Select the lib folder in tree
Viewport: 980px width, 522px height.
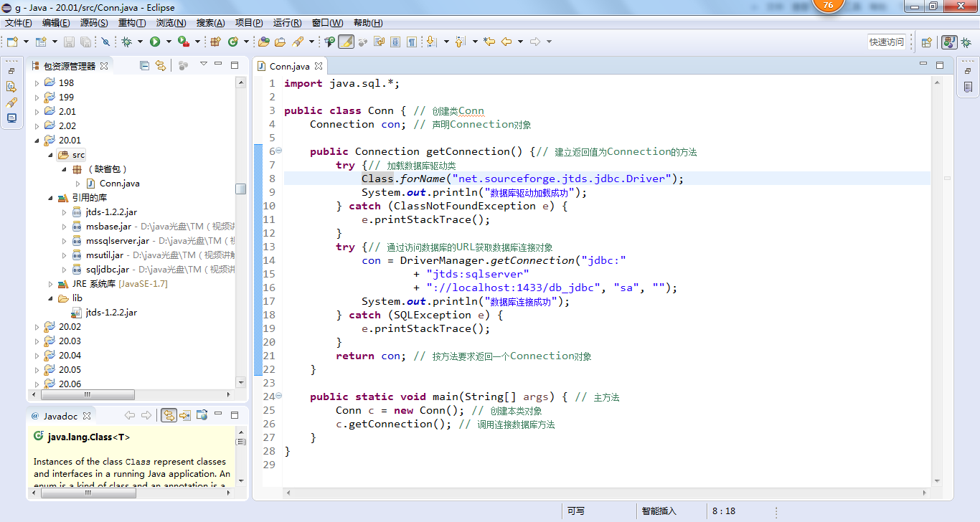click(x=77, y=298)
